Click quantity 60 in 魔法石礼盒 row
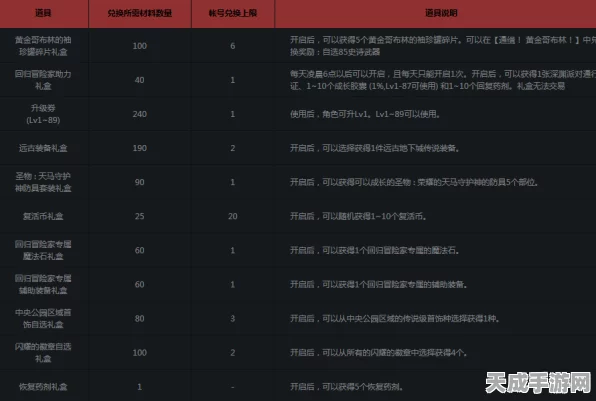596x401 pixels. click(x=139, y=250)
